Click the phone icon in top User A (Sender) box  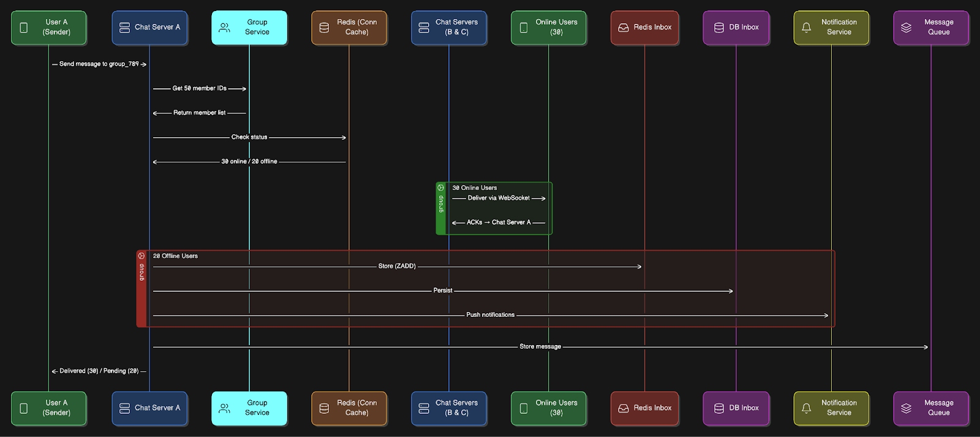(24, 28)
